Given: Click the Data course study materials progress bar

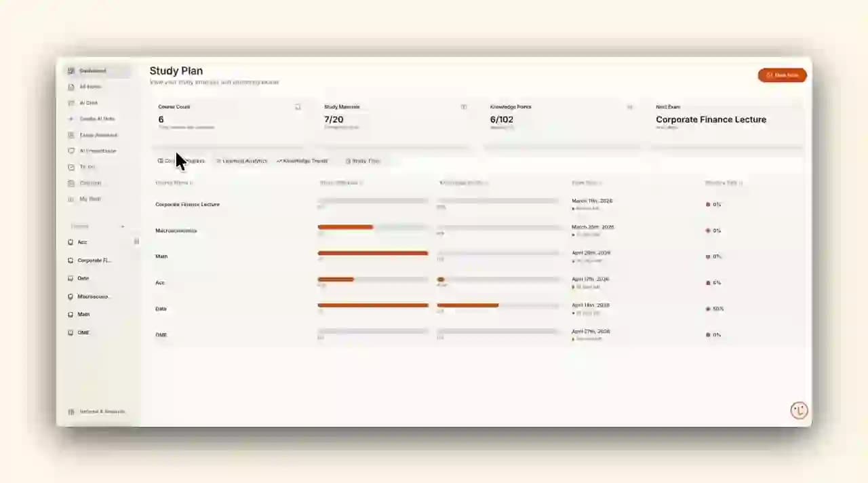Looking at the screenshot, I should click(372, 305).
